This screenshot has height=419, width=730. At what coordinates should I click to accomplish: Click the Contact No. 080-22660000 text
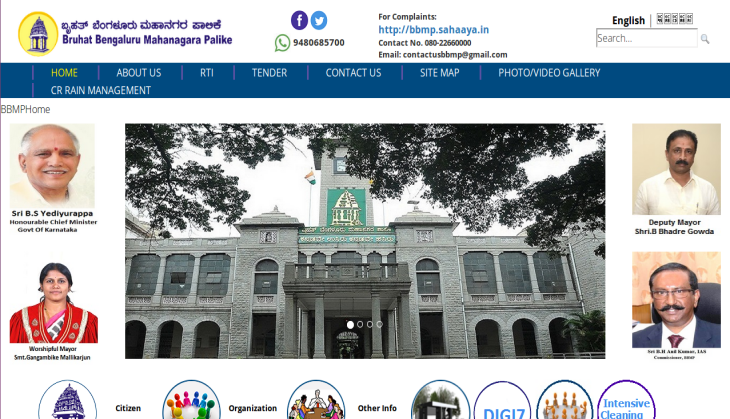(x=425, y=43)
